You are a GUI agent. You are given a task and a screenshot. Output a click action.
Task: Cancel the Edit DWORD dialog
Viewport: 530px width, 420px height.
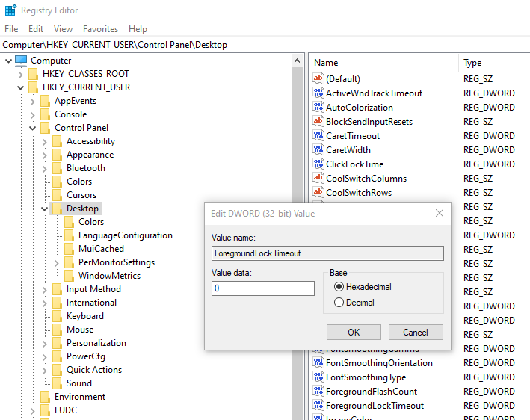[416, 332]
